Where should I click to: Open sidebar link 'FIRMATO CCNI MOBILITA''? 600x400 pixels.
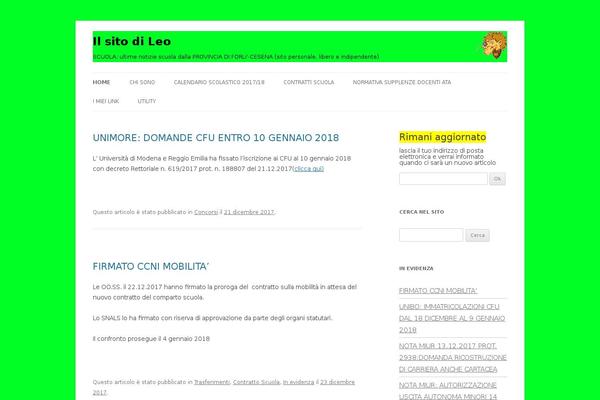tap(438, 291)
